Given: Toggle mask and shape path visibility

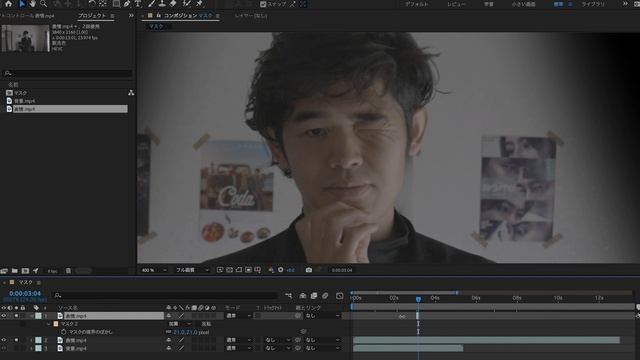Looking at the screenshot, I should (x=239, y=270).
